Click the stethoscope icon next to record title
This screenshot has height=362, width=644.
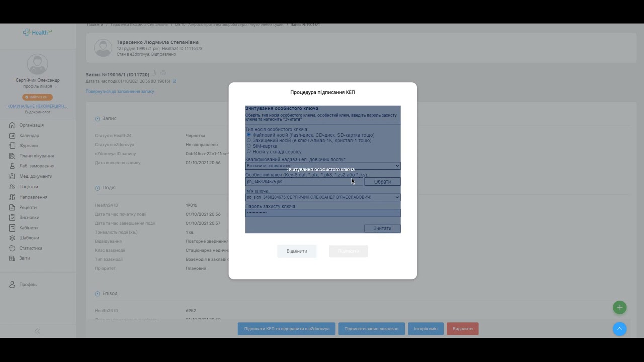[x=155, y=73]
